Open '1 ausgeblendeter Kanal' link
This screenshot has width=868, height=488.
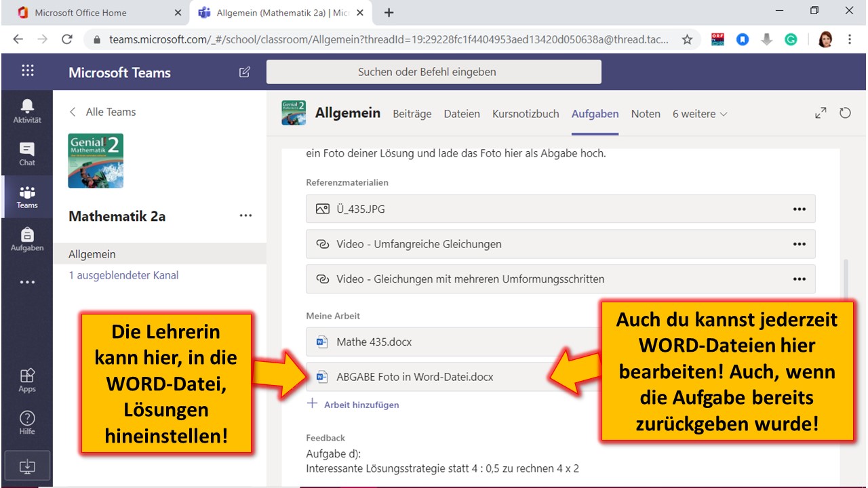(x=123, y=275)
